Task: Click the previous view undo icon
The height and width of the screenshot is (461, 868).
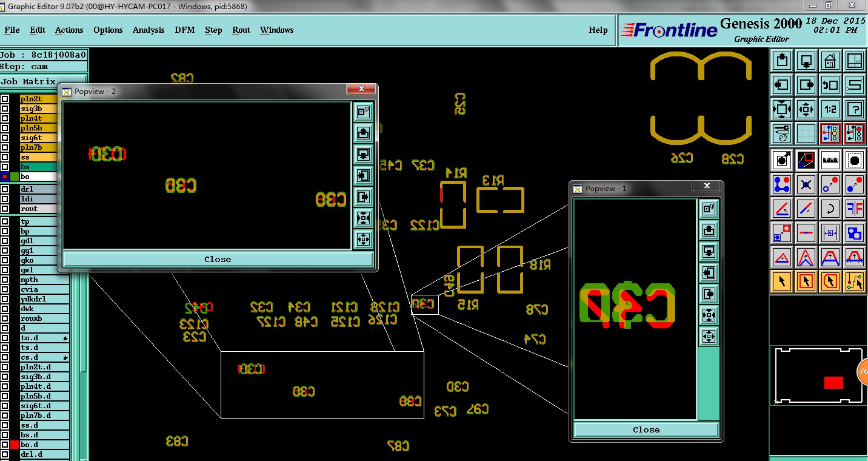Action: tap(830, 85)
